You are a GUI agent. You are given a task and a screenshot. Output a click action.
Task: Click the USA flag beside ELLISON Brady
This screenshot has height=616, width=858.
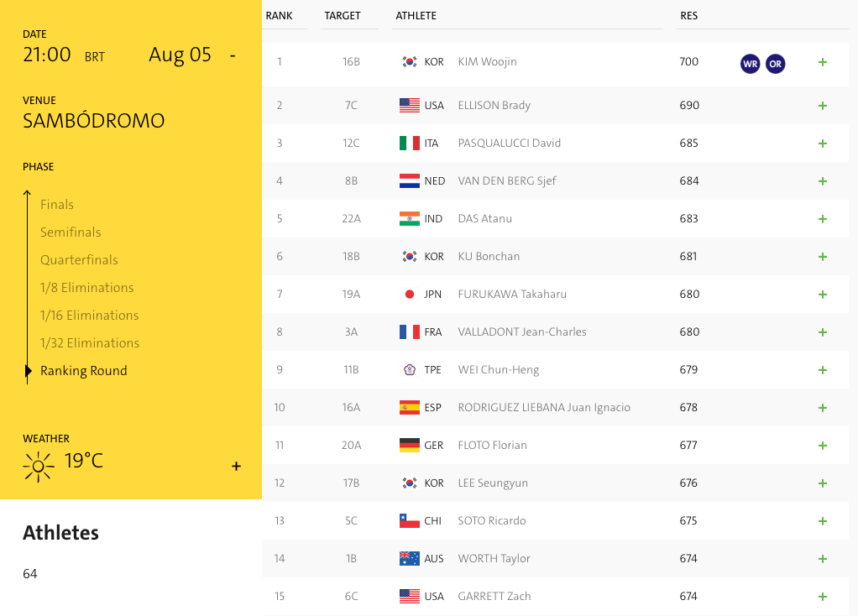pyautogui.click(x=410, y=106)
